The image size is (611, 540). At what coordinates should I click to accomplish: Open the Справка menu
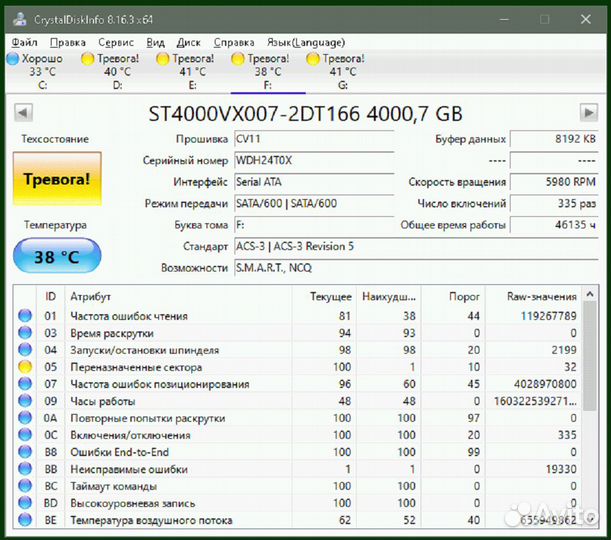pyautogui.click(x=234, y=42)
